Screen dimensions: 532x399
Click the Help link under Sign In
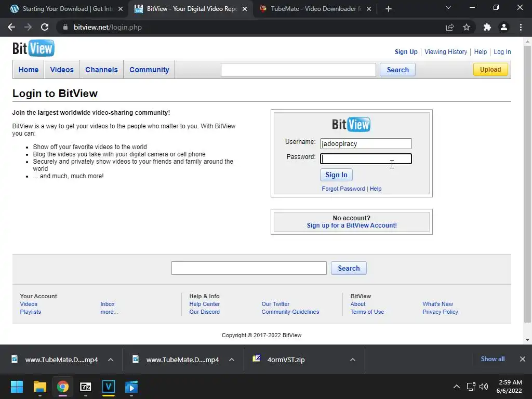tap(376, 189)
